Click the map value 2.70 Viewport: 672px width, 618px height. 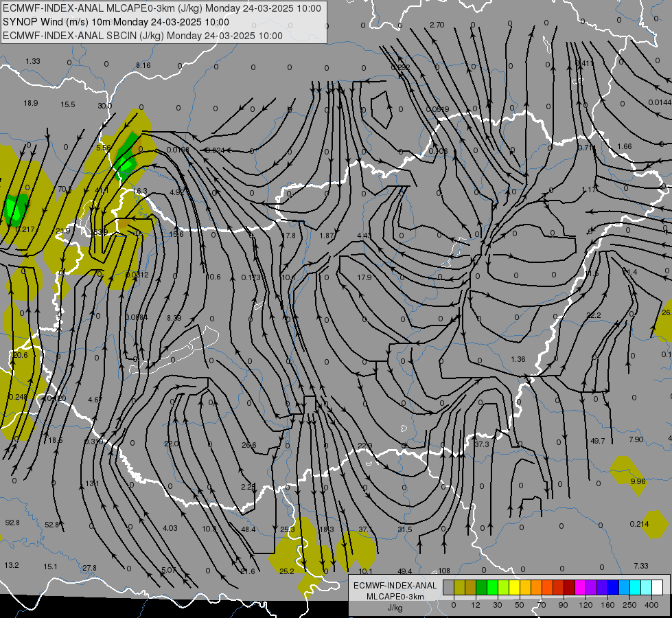click(437, 25)
